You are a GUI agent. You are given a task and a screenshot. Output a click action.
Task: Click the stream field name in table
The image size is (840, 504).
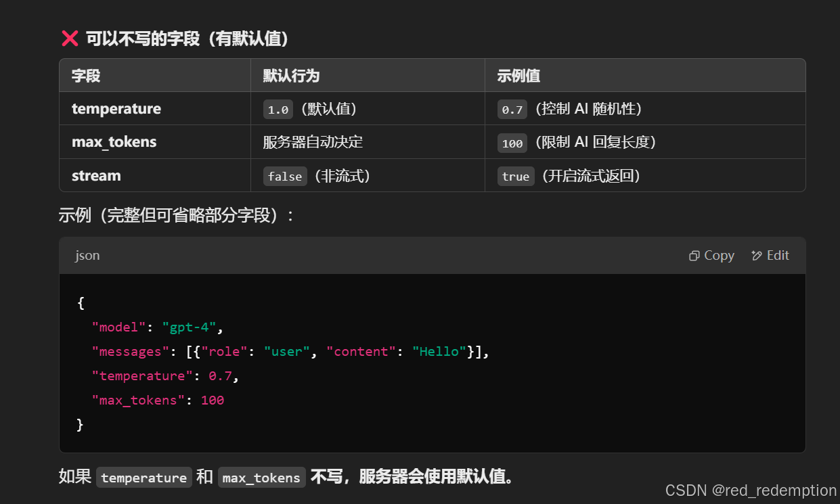96,176
